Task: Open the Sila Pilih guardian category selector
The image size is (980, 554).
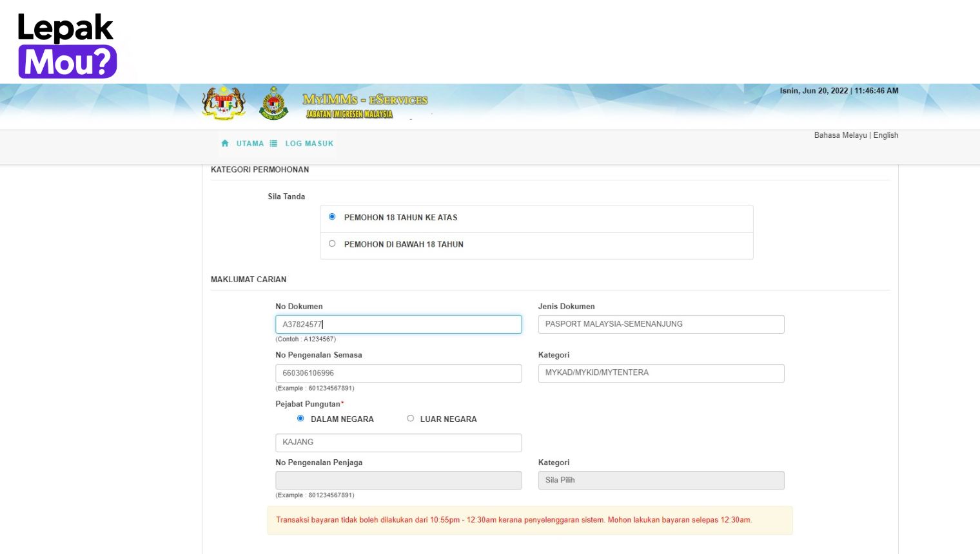Action: (661, 480)
